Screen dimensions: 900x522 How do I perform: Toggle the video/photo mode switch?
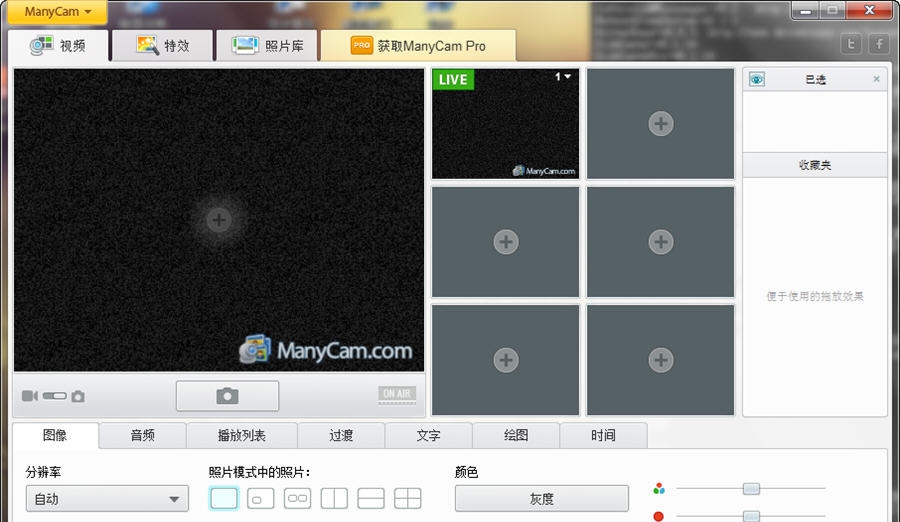(55, 396)
